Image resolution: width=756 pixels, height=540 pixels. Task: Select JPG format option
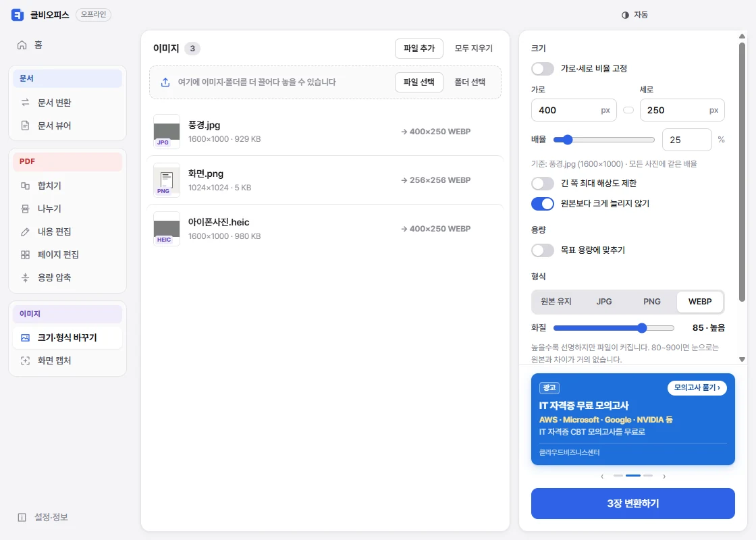[x=603, y=301]
